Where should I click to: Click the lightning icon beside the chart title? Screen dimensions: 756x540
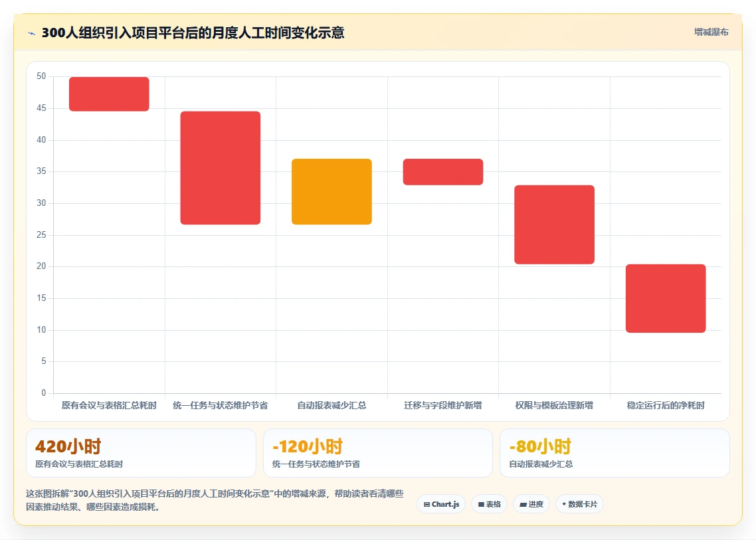click(32, 33)
